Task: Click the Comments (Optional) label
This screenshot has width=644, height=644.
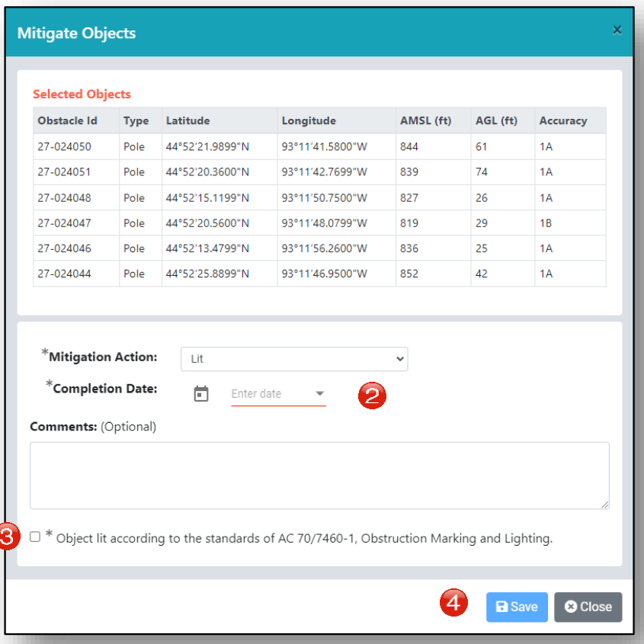Action: 93,427
